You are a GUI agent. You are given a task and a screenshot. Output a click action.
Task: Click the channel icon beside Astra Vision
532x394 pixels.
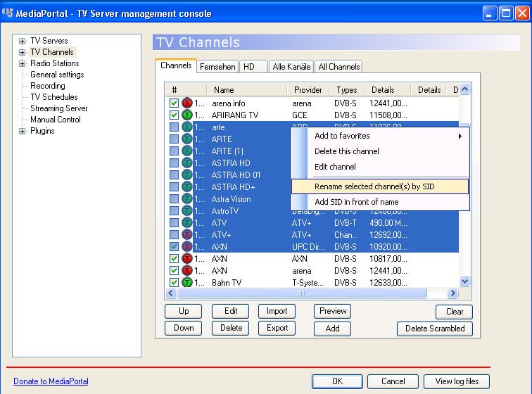(x=186, y=198)
